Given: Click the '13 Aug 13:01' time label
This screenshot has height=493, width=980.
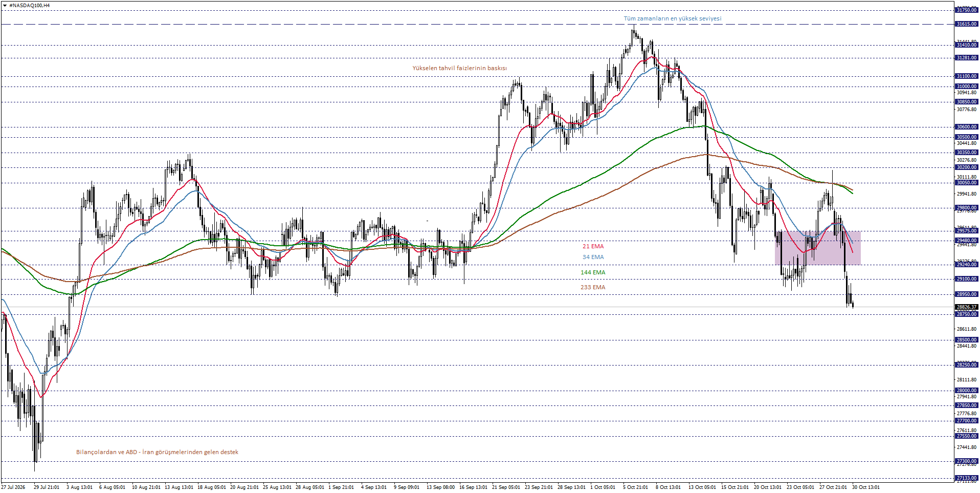Looking at the screenshot, I should coord(179,487).
